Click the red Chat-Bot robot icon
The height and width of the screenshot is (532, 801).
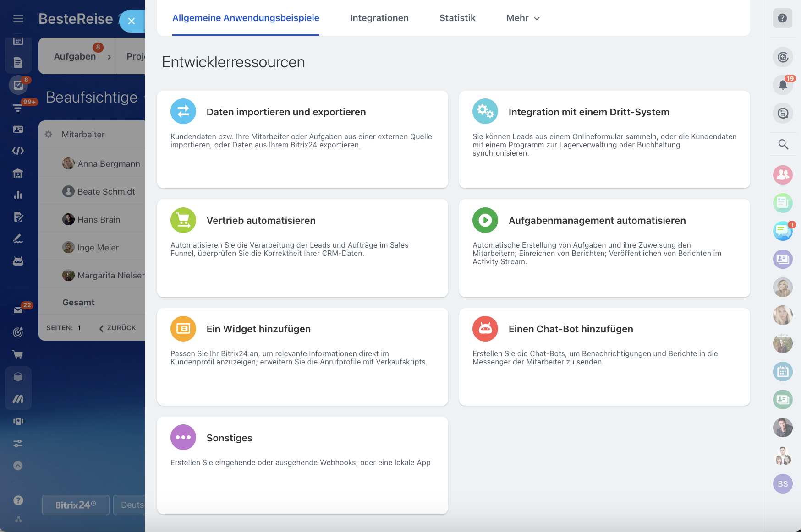point(485,329)
